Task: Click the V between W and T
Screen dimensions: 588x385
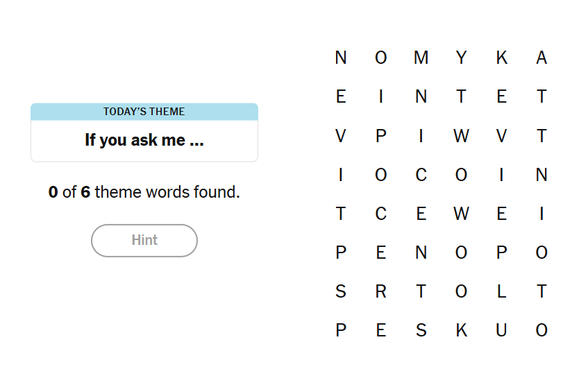Action: click(501, 136)
